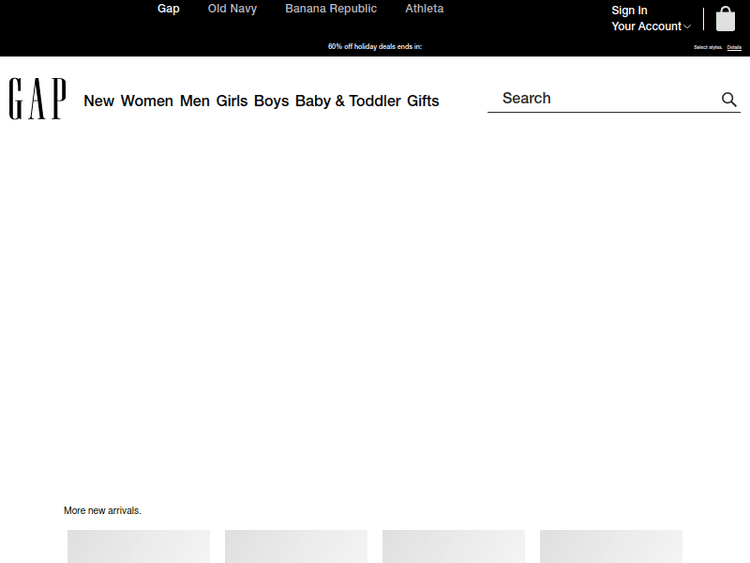
Task: Select the Gap brand tab
Action: [168, 9]
